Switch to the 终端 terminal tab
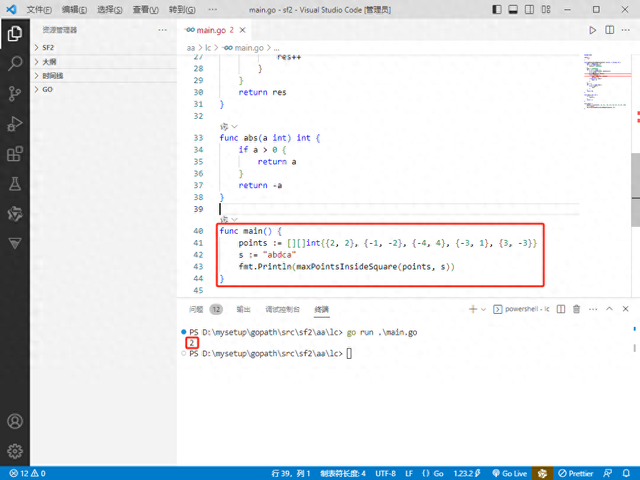Viewport: 640px width, 480px height. tap(322, 309)
